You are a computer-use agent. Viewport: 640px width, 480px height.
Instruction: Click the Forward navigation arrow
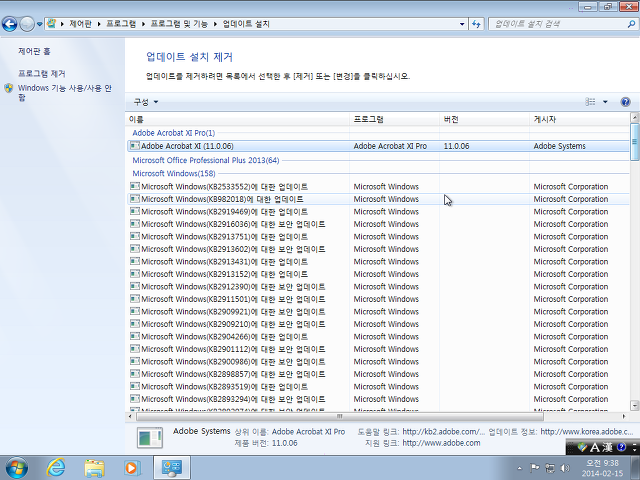click(x=27, y=24)
